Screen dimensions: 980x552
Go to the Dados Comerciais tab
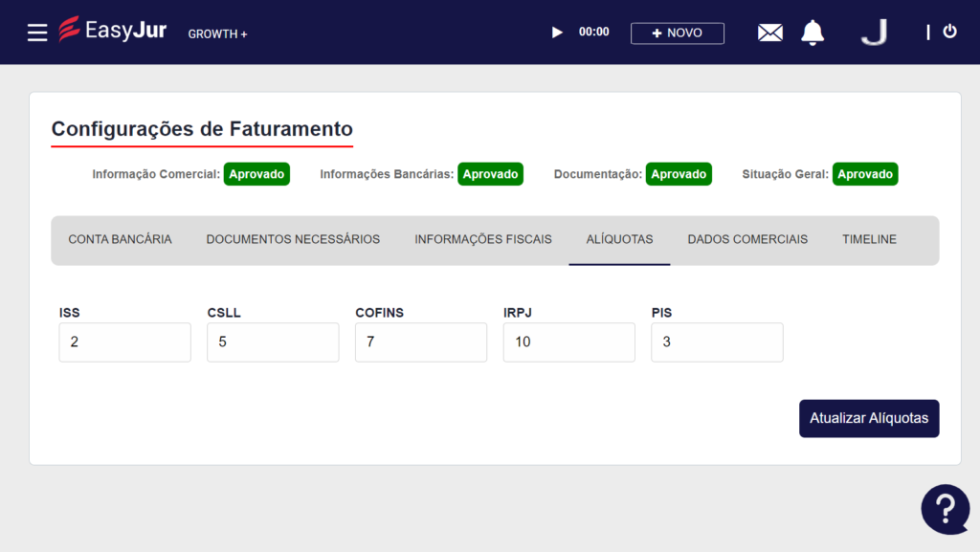tap(747, 240)
